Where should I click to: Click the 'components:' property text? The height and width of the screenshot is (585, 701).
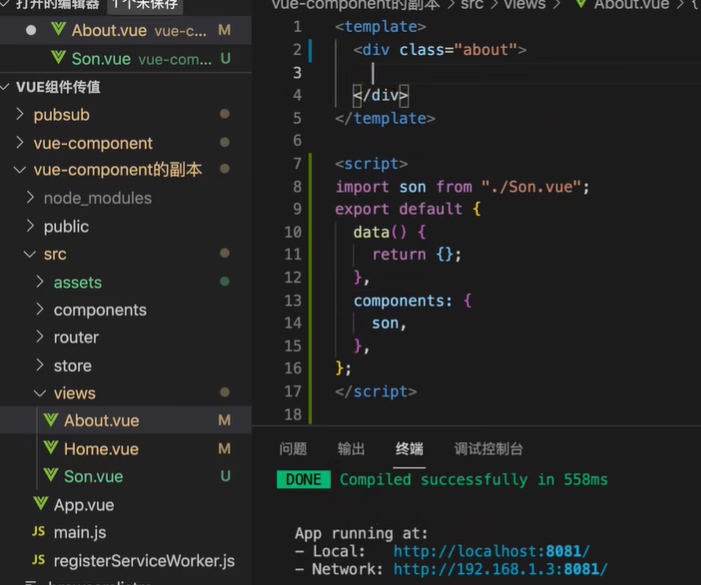(403, 301)
